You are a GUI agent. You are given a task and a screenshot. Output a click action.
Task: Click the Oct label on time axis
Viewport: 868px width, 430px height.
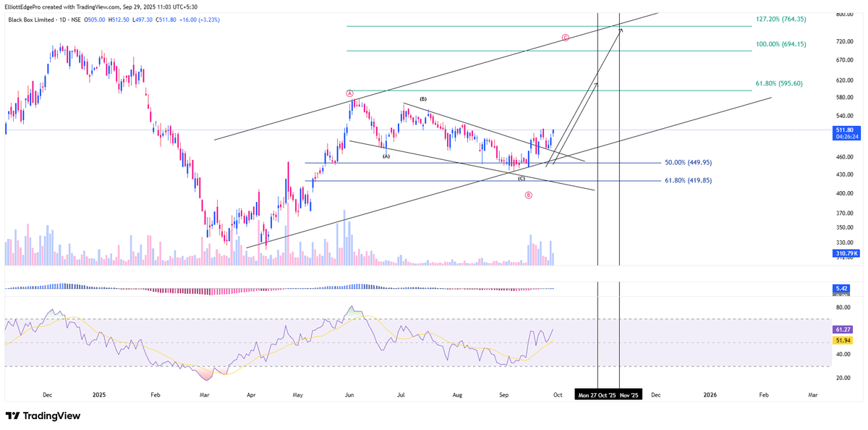point(558,395)
